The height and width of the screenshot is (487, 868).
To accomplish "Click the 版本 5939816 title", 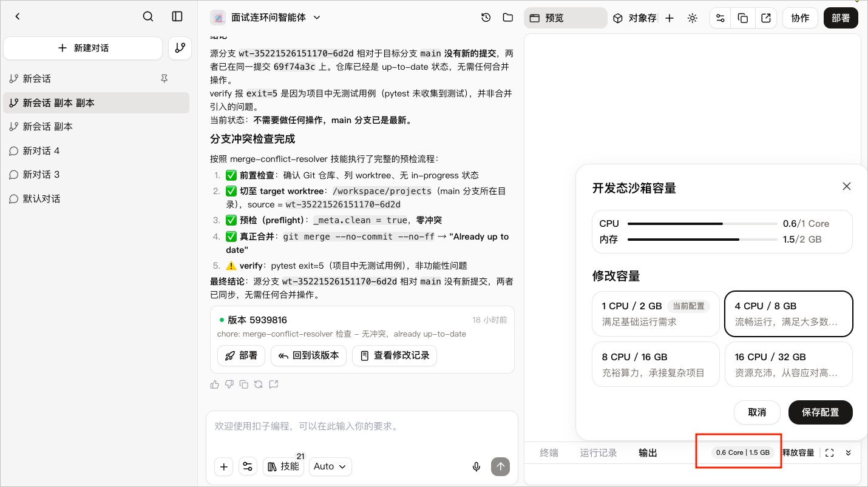I will click(x=257, y=320).
